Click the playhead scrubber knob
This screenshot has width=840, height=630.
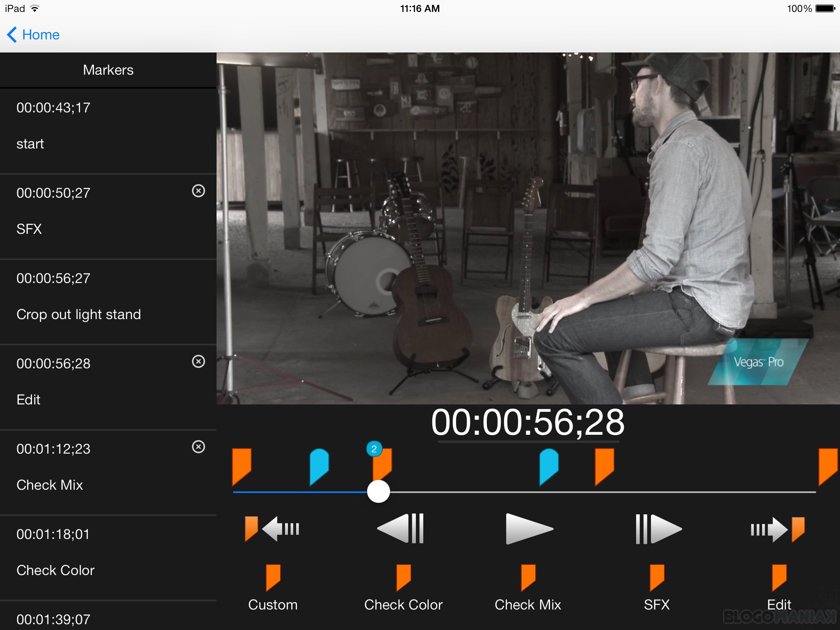point(378,491)
